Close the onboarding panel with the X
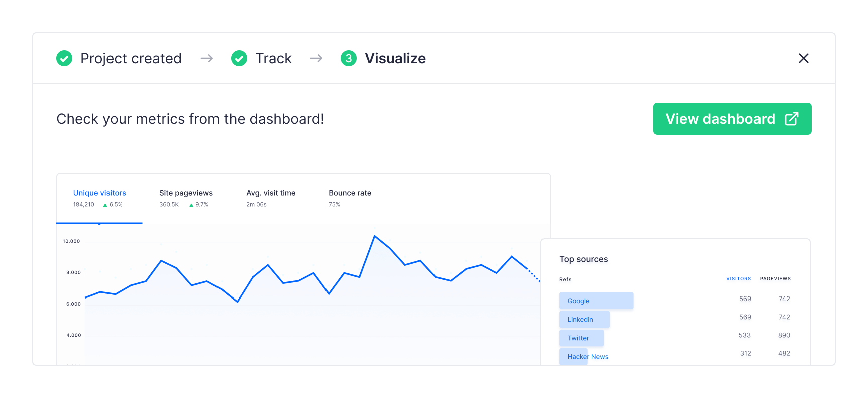The width and height of the screenshot is (868, 398). pyautogui.click(x=804, y=58)
